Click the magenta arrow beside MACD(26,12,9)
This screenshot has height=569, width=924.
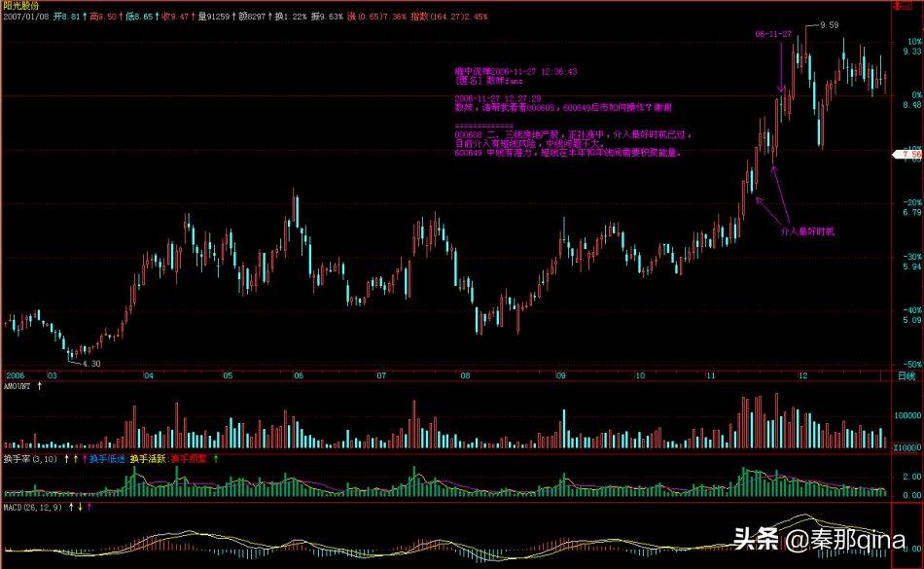90,508
